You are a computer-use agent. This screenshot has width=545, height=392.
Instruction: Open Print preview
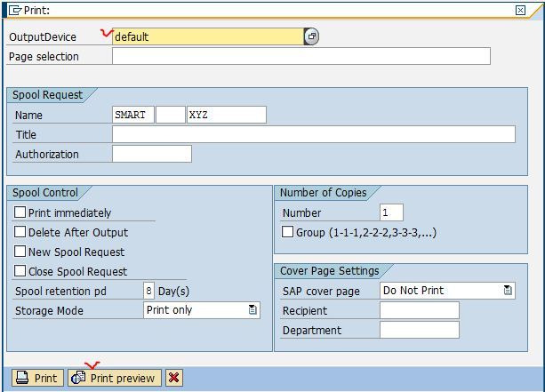pyautogui.click(x=115, y=378)
